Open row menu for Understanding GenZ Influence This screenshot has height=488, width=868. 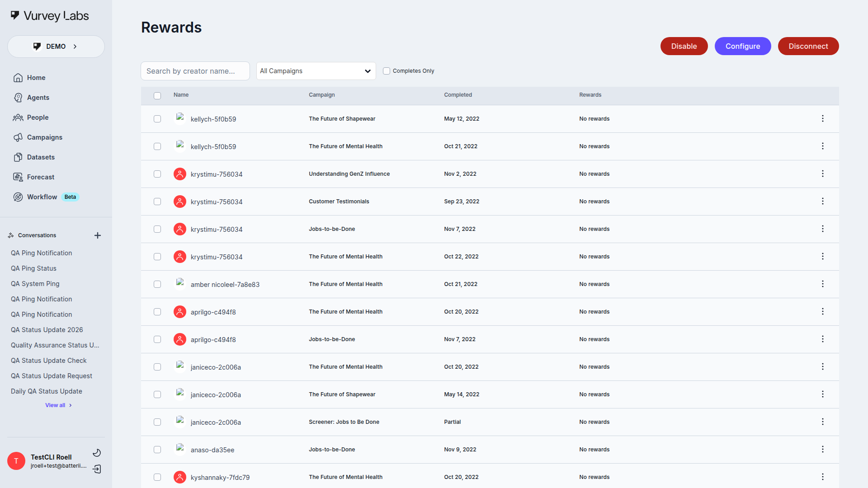pos(822,174)
